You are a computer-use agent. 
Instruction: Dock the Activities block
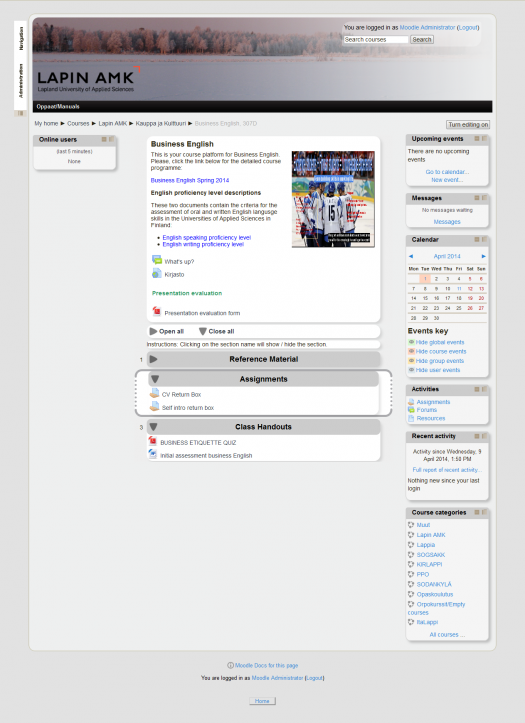[484, 389]
